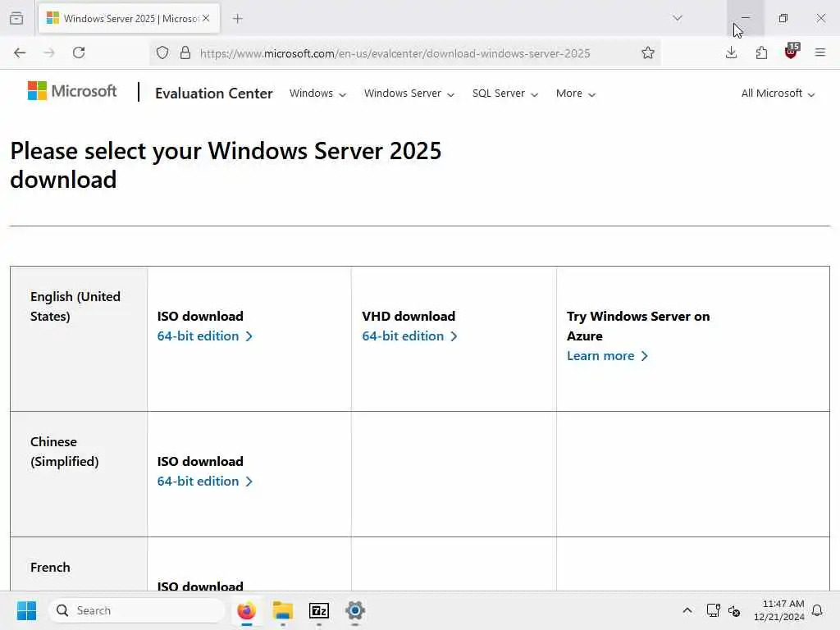Reload the current page
Screen dimensions: 840x630
(79, 52)
